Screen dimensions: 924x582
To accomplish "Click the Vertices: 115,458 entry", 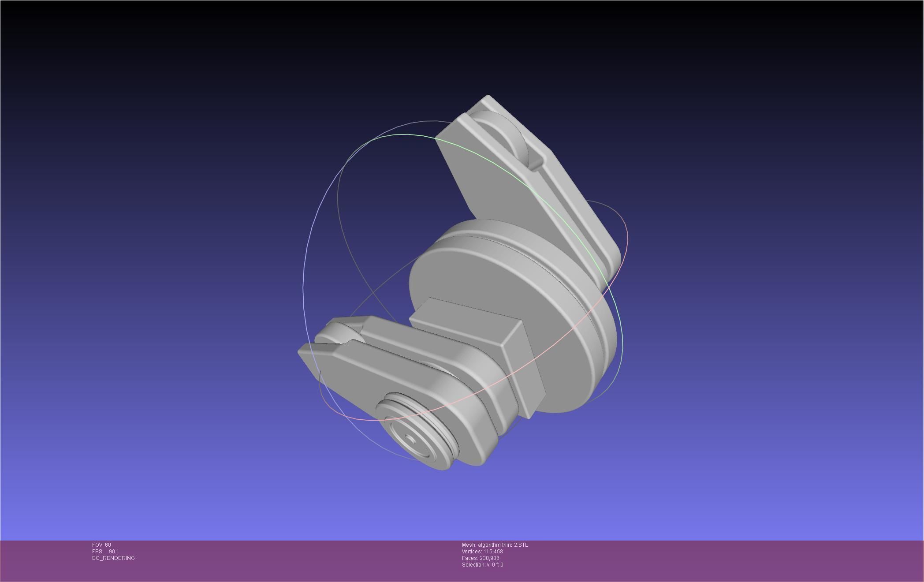I will pyautogui.click(x=482, y=552).
